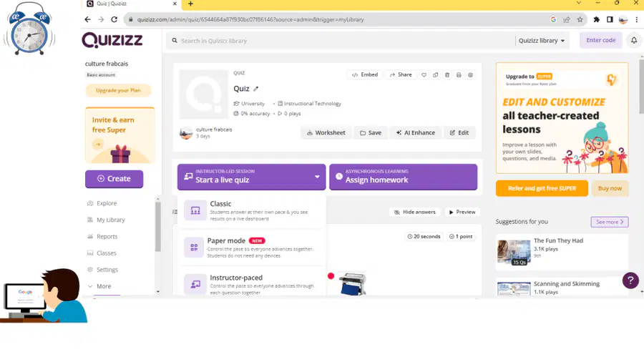Click the See more suggestions chevron button

tap(610, 222)
